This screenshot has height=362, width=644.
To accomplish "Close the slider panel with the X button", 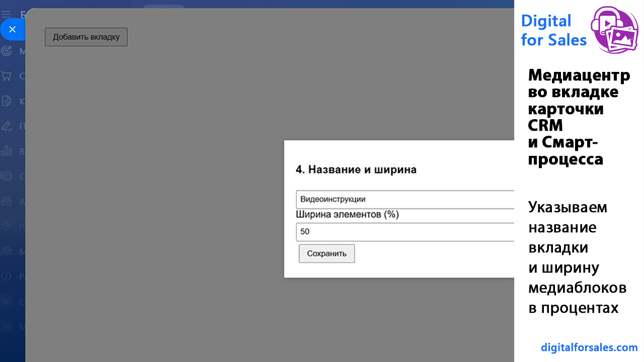I will click(x=13, y=30).
